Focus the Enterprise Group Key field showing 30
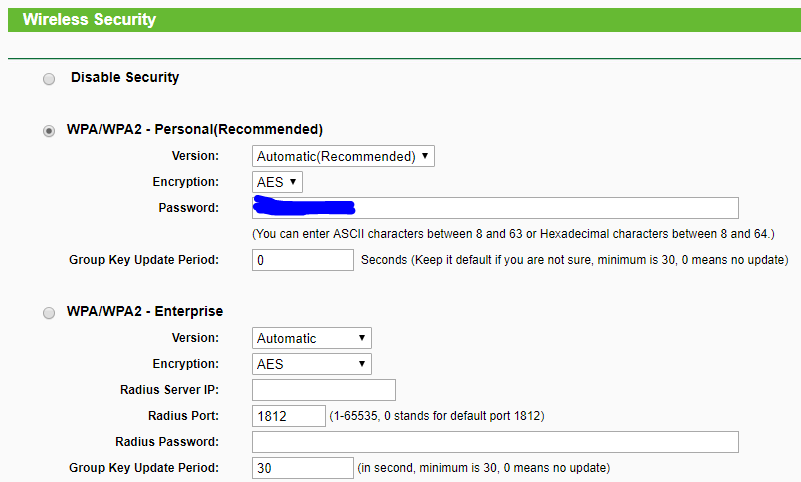This screenshot has width=801, height=482. pyautogui.click(x=303, y=468)
